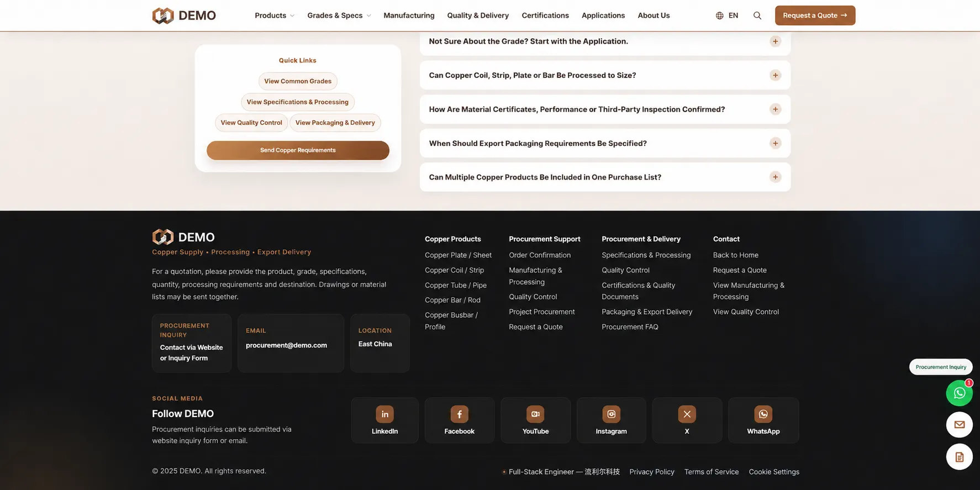Viewport: 980px width, 490px height.
Task: Click Send Copper Requirements button
Action: pyautogui.click(x=298, y=150)
